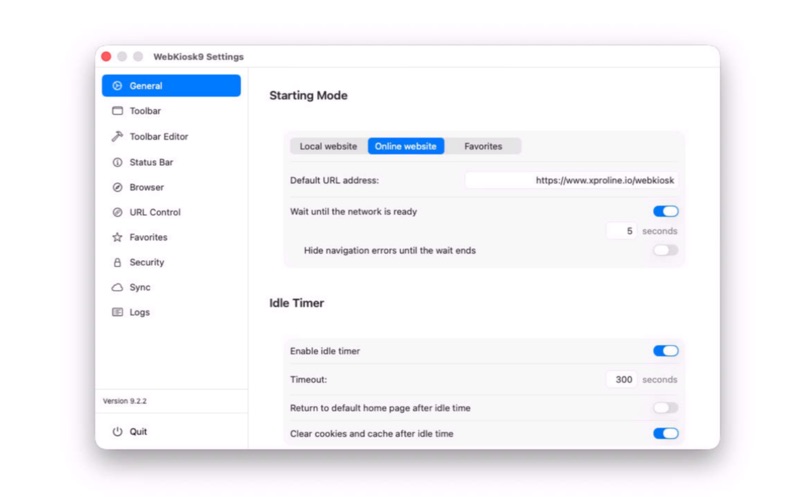Viewport: 800px width, 500px height.
Task: Open the sidebar Favorites section
Action: click(171, 237)
